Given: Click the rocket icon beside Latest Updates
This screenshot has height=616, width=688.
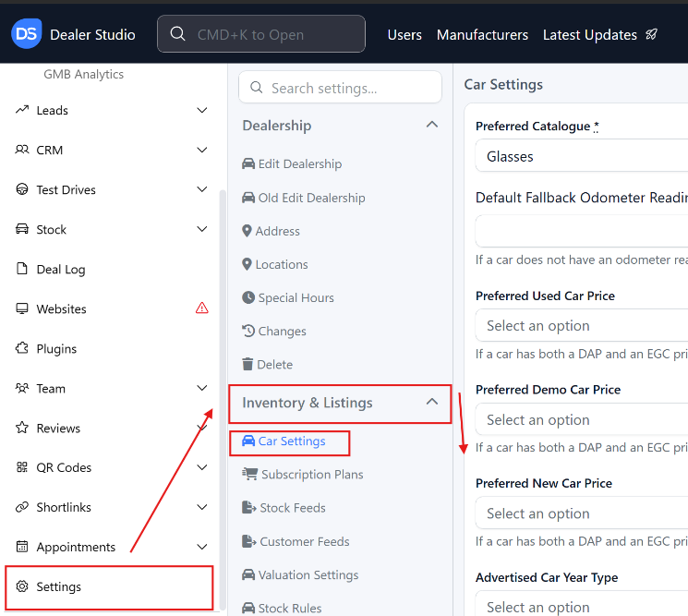Looking at the screenshot, I should click(x=652, y=35).
